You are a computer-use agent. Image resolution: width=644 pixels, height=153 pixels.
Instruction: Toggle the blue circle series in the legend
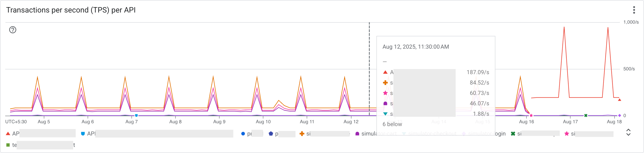[x=246, y=134]
